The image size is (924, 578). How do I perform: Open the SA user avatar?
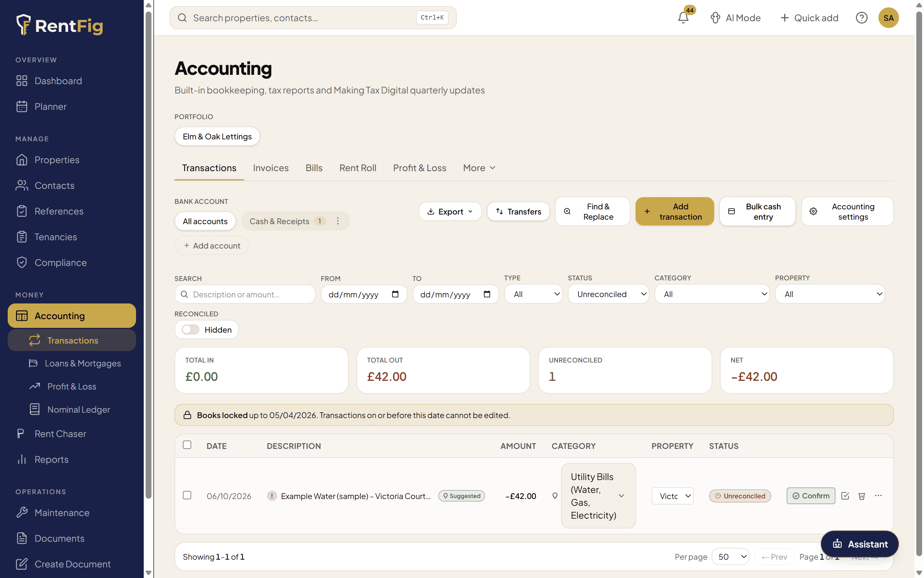tap(888, 18)
